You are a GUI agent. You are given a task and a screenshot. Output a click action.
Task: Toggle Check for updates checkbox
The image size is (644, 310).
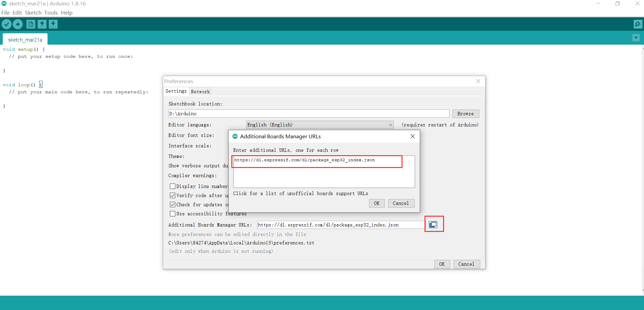tap(173, 205)
